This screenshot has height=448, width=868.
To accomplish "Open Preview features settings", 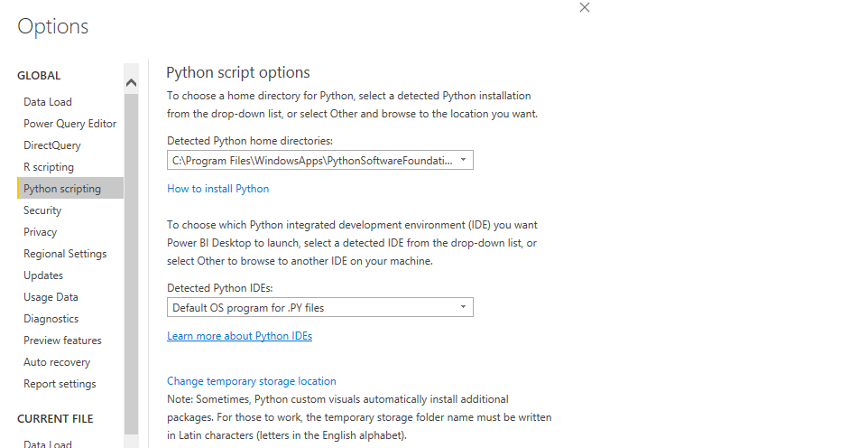I will click(x=62, y=341).
